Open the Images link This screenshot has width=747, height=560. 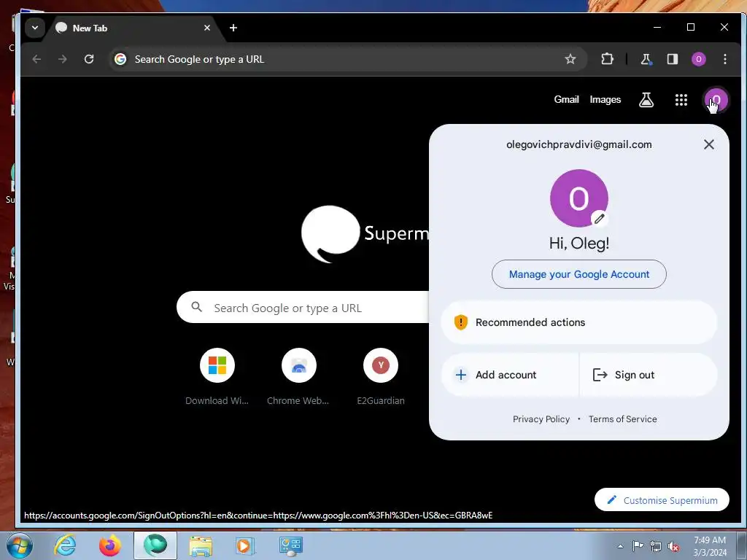coord(605,99)
